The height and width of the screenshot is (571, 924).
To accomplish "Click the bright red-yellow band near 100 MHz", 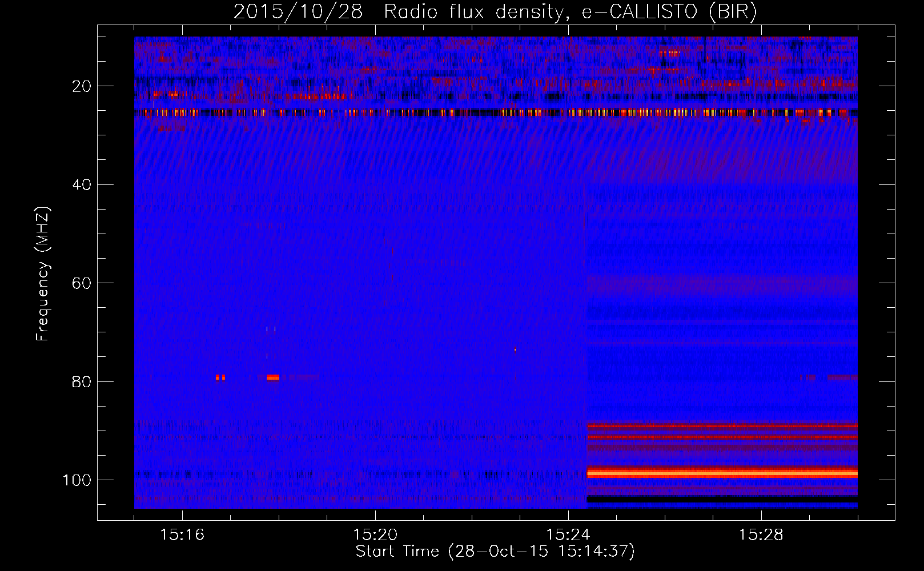I will coord(722,473).
